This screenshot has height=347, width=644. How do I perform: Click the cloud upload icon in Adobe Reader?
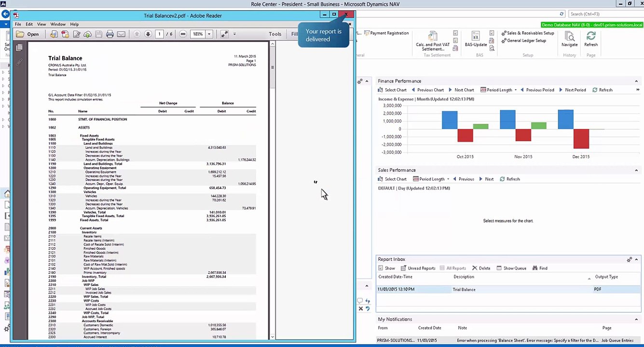88,34
